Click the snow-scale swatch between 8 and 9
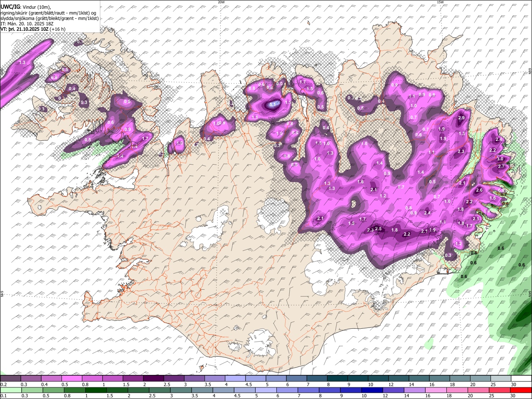532x399 pixels. pos(337,378)
